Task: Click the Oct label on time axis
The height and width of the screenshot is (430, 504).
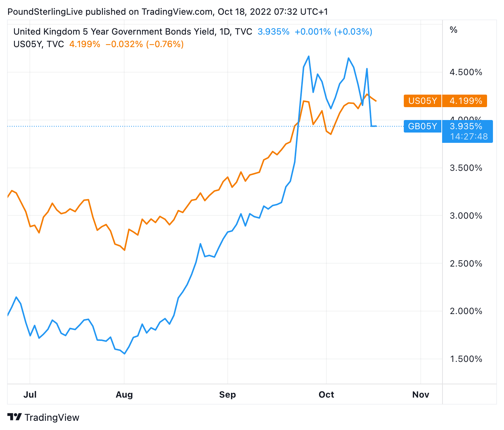Action: 326,395
